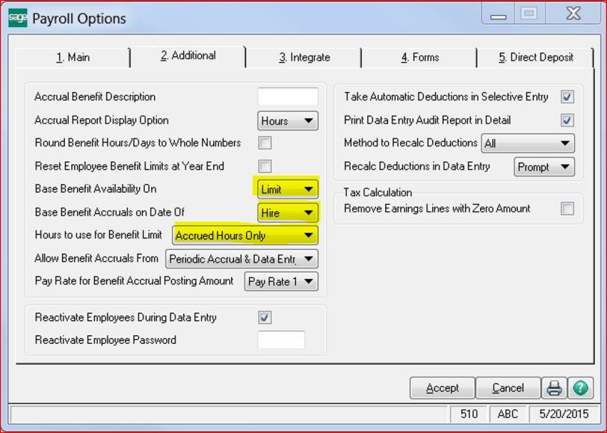607x433 pixels.
Task: Open Hours to use for Benefit Limit dropdown
Action: (245, 236)
